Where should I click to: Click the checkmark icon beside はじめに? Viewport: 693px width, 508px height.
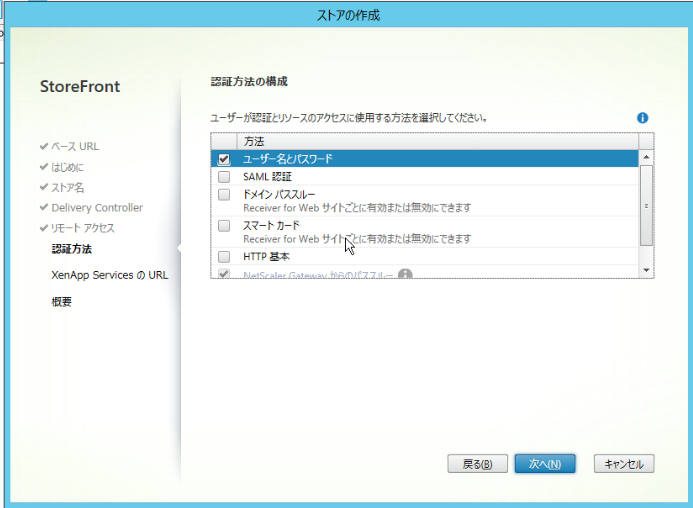pos(44,167)
